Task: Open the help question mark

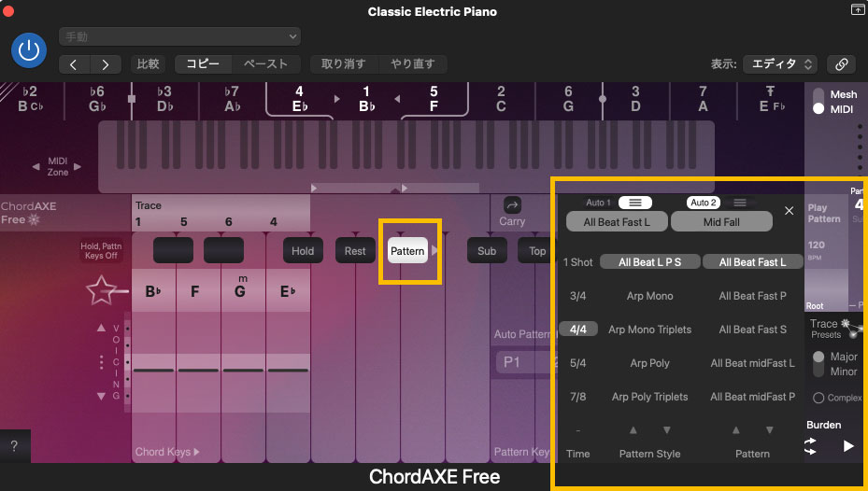Action: (14, 446)
